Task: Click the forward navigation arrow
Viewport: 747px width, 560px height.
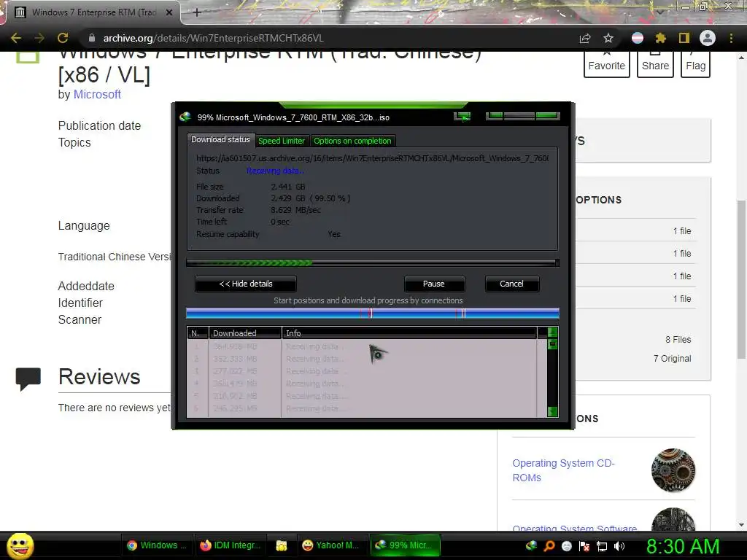Action: tap(39, 38)
